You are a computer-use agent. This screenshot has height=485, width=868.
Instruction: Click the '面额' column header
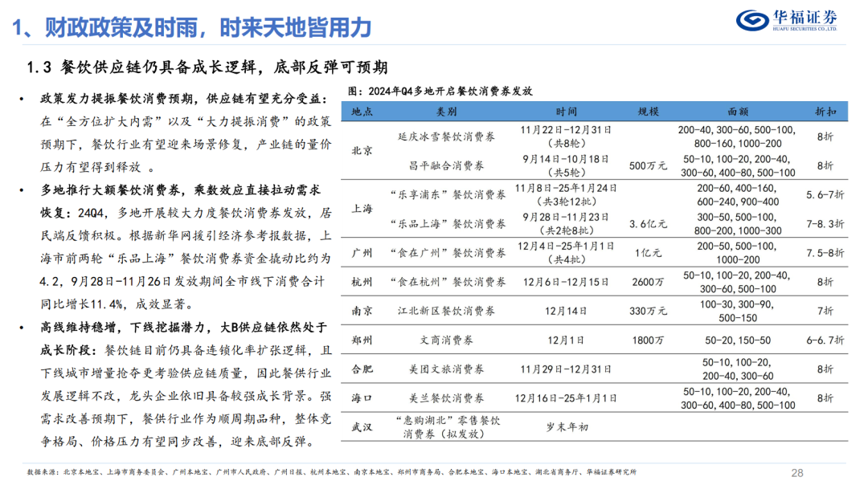(737, 112)
